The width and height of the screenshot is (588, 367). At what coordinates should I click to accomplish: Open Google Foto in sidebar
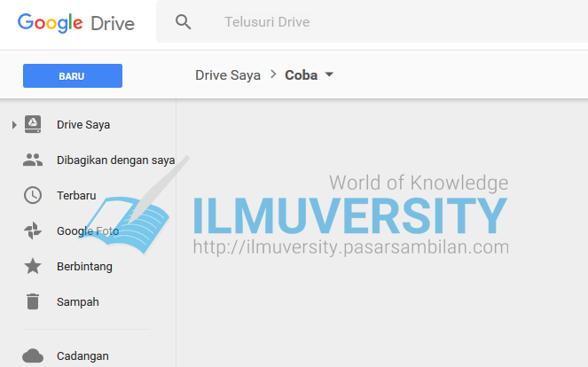tap(88, 230)
